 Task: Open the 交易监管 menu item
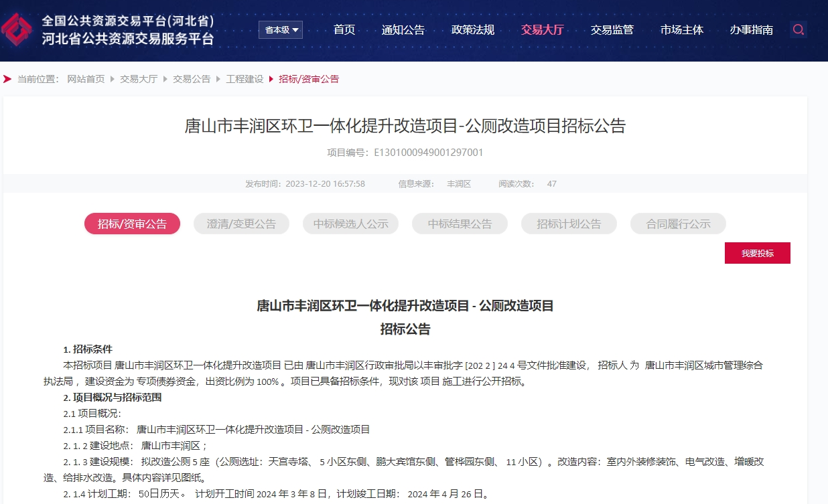[x=612, y=29]
